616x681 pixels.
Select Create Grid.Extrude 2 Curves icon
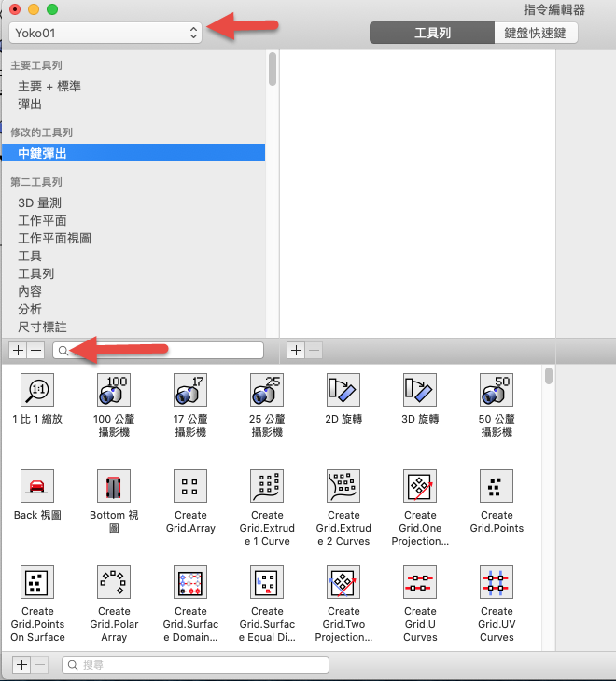343,485
